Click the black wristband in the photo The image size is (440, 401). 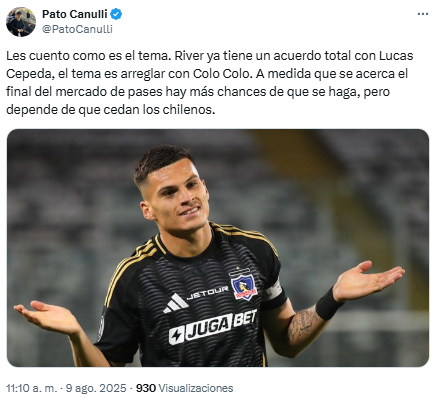pos(329,304)
